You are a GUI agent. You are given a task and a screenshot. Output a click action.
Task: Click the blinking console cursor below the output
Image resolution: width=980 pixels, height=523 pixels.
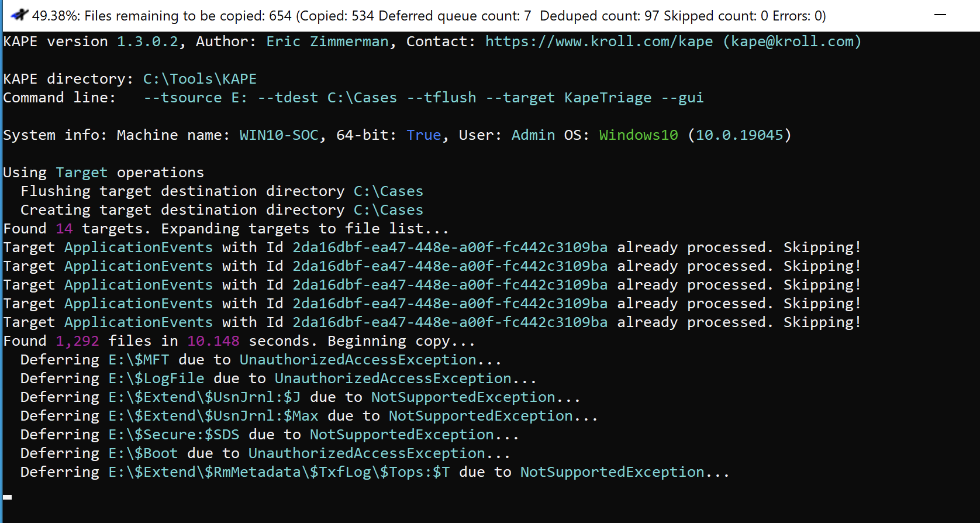(x=7, y=497)
